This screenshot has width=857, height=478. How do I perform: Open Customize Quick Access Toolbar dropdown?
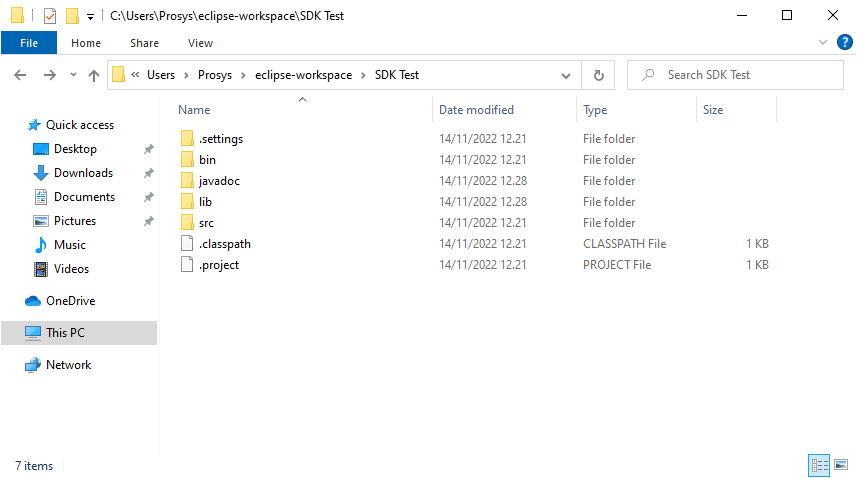coord(90,17)
